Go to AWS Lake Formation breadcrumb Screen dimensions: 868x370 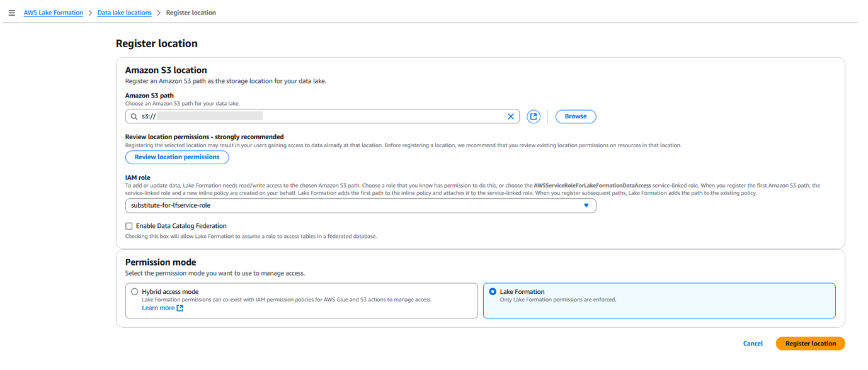pos(54,13)
